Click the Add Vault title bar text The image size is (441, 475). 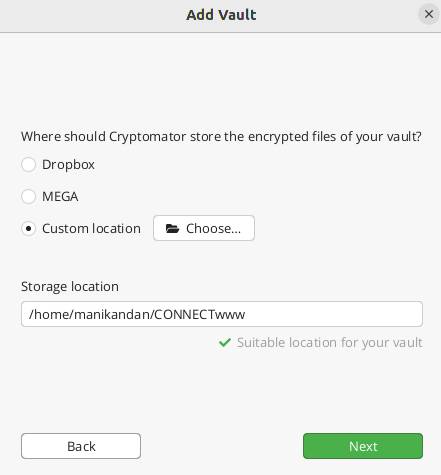pyautogui.click(x=221, y=15)
